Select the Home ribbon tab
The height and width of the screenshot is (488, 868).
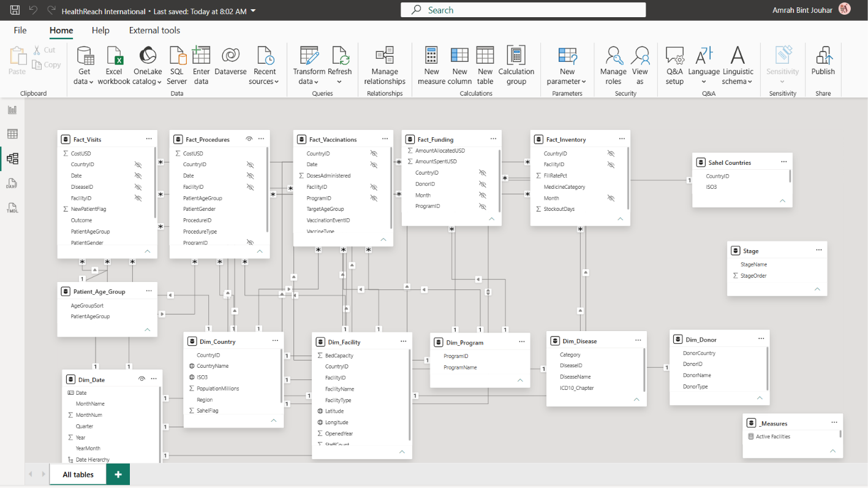coord(61,30)
